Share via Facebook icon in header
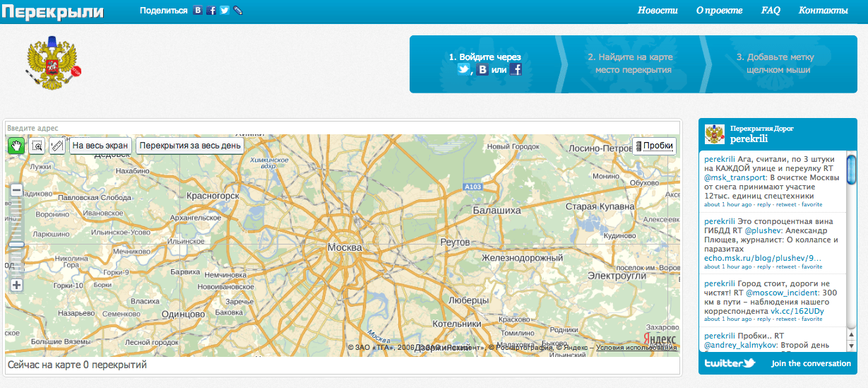Image resolution: width=868 pixels, height=388 pixels. coord(211,11)
